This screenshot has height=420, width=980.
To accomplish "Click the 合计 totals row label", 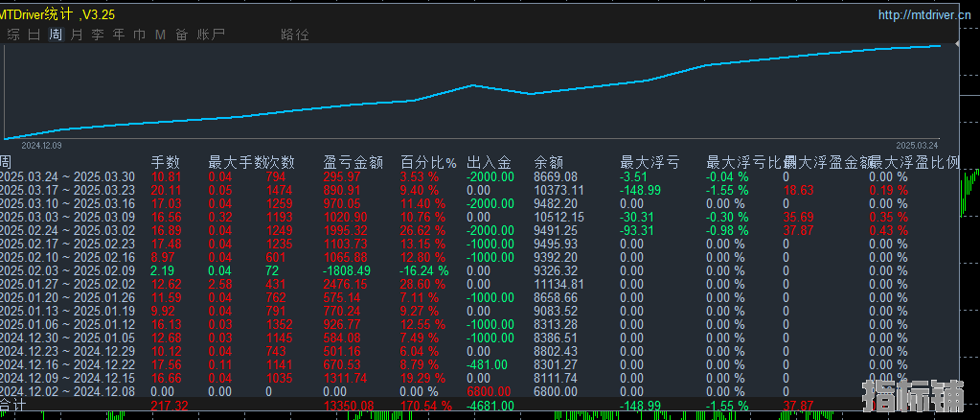I will click(10, 405).
